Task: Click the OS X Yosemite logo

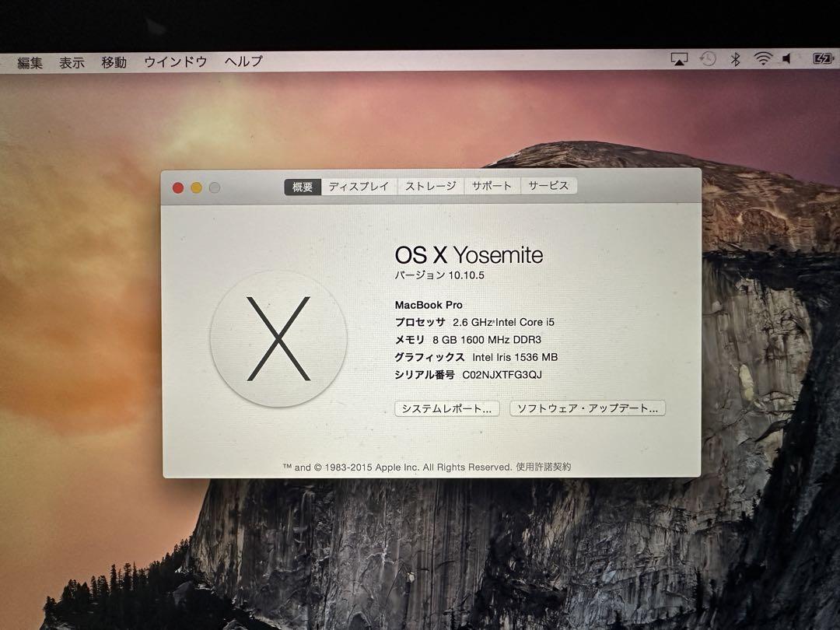Action: pos(278,338)
